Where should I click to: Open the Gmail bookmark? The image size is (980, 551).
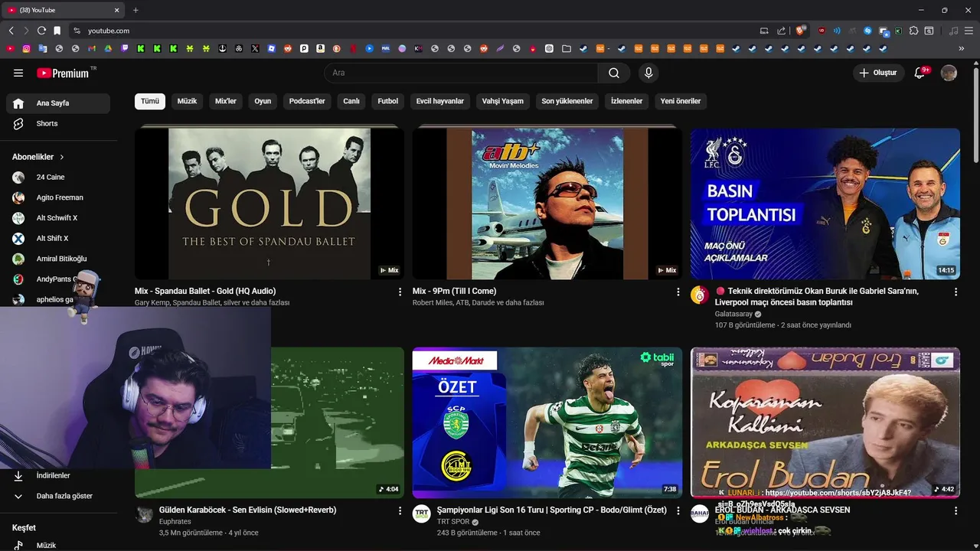click(x=92, y=48)
